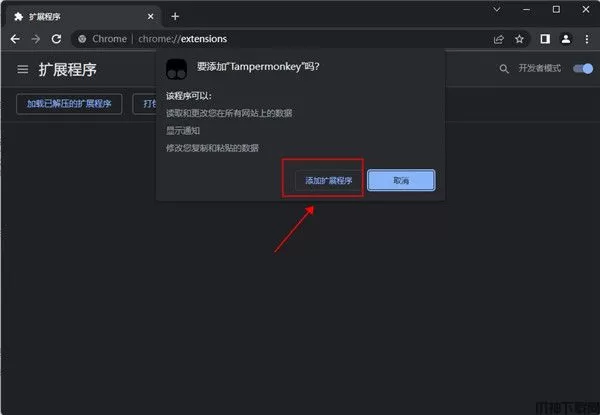Click the 显示通知 permission line
This screenshot has height=415, width=600.
pyautogui.click(x=183, y=130)
